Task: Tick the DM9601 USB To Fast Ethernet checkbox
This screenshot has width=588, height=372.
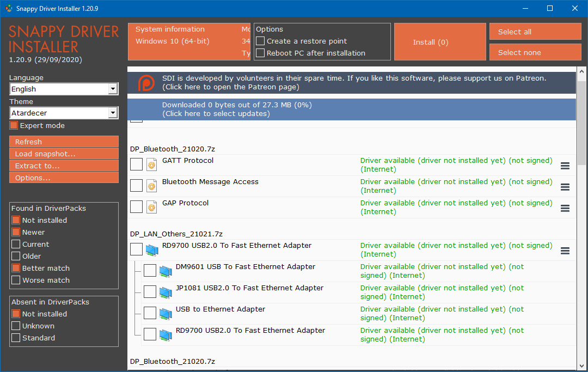Action: tap(150, 270)
